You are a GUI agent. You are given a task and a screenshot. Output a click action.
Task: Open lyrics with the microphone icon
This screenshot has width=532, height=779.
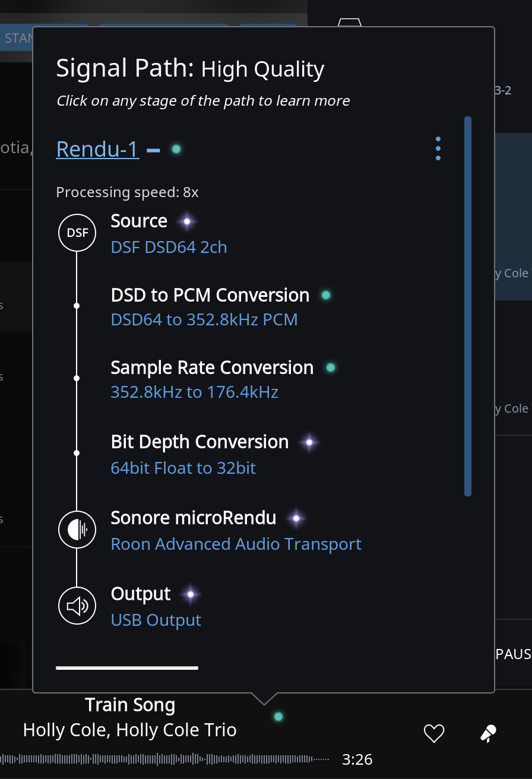click(x=488, y=733)
